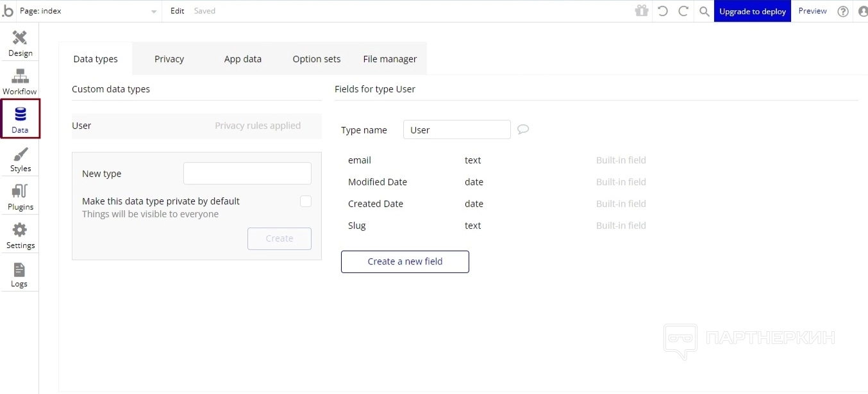Click the undo arrow icon
Viewport: 868px width, 394px height.
coord(663,11)
